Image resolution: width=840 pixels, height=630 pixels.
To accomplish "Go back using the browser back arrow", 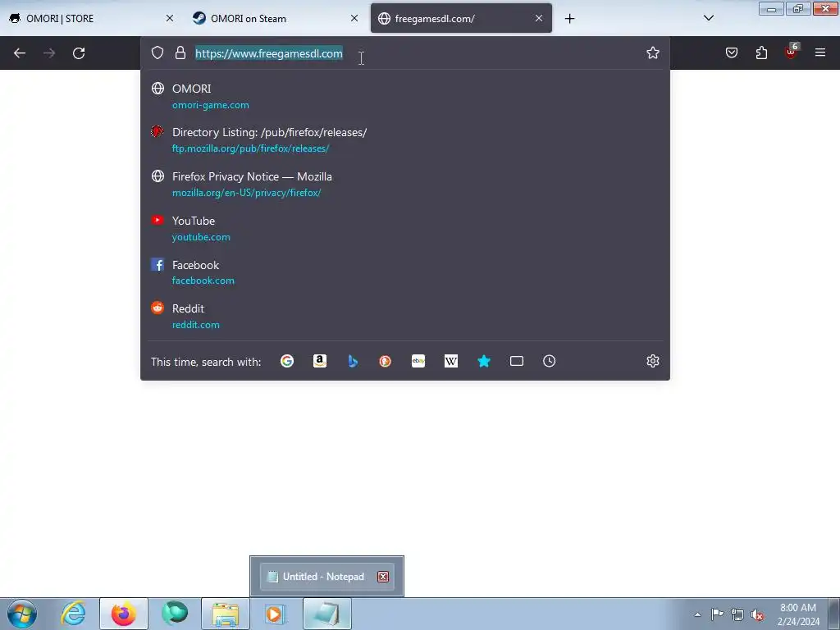I will [x=20, y=53].
